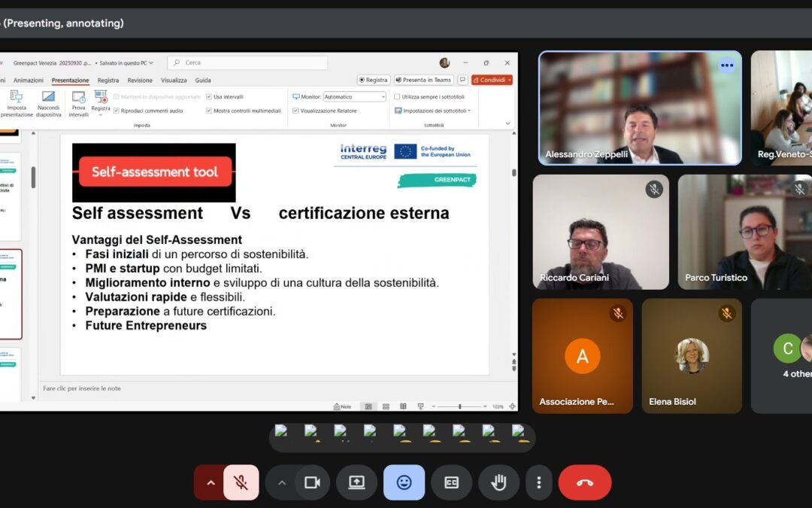812x508 pixels.
Task: Leave the meeting with the red hang-up button
Action: tap(585, 482)
